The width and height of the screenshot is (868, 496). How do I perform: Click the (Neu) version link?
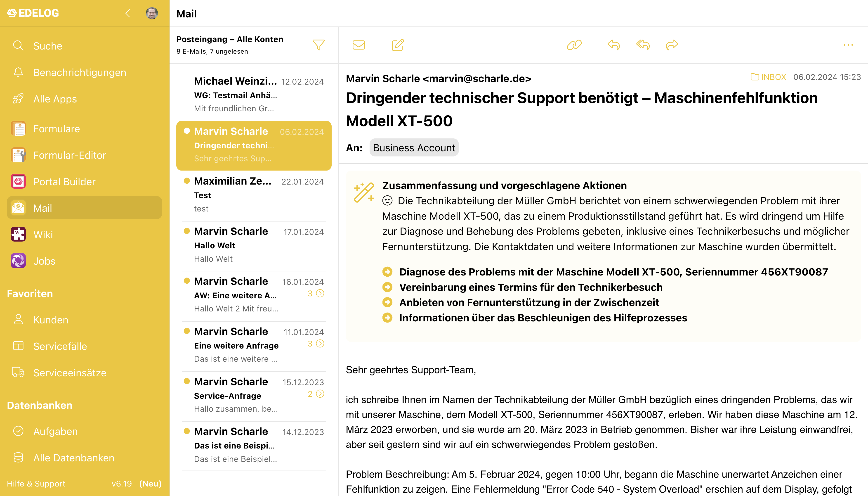[x=150, y=483]
